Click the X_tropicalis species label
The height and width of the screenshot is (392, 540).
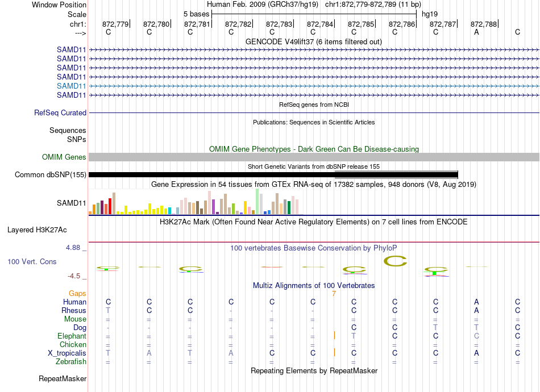tap(67, 353)
